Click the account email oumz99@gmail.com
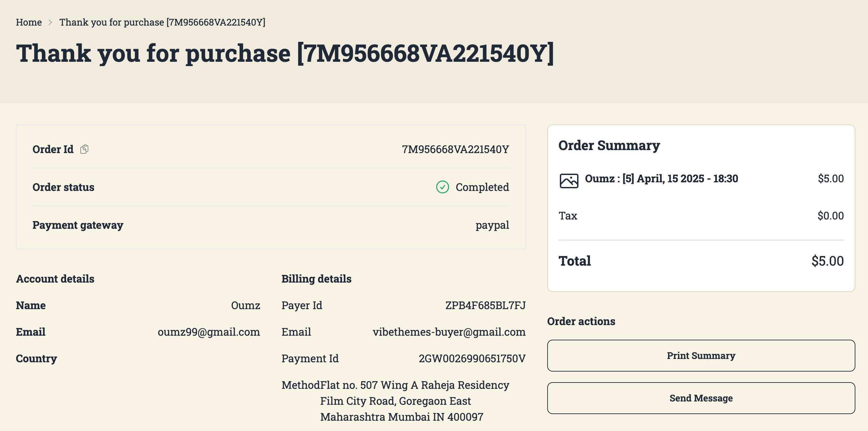868x431 pixels. pos(209,332)
